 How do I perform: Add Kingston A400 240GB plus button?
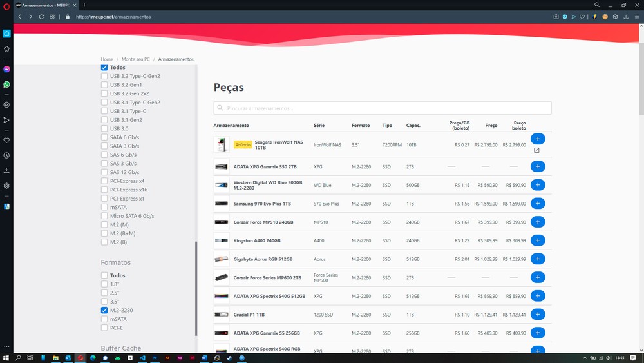pos(538,240)
